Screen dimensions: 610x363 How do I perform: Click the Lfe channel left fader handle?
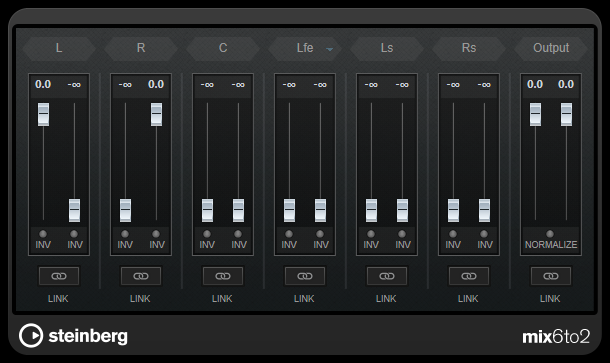click(x=289, y=210)
